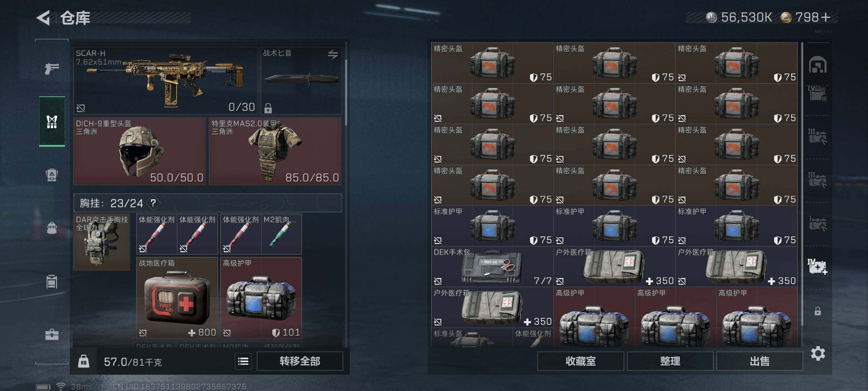Screen dimensions: 868x391
Task: Select the pistol weapons category icon
Action: click(52, 68)
